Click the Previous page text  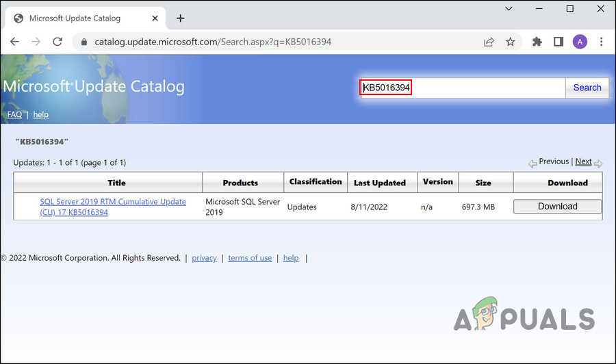pyautogui.click(x=554, y=161)
